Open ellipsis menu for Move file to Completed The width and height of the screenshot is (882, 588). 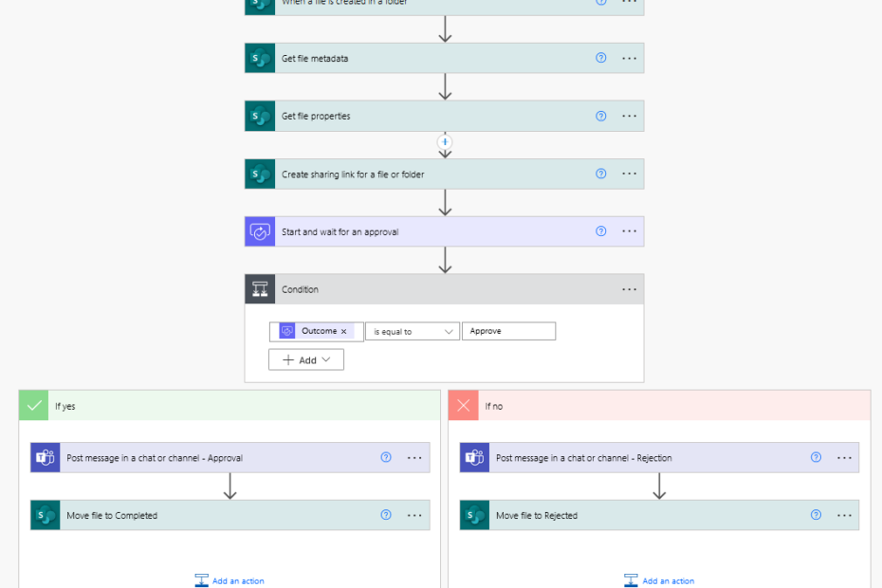[414, 515]
